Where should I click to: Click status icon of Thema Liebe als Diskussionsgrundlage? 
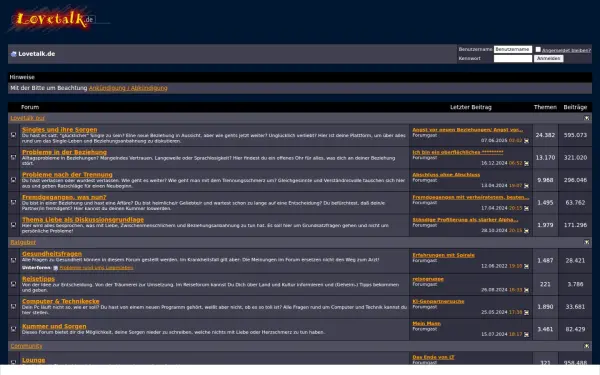tap(13, 225)
